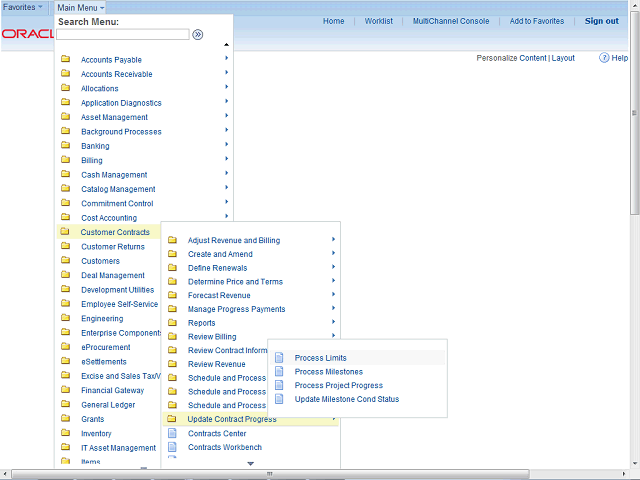This screenshot has width=640, height=480.
Task: Open the Favorites dropdown
Action: click(x=22, y=7)
